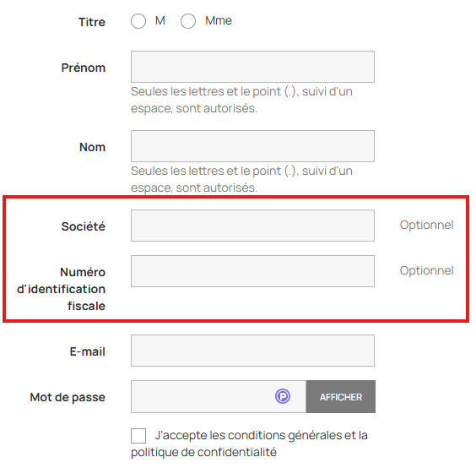Focus the Prénom text field
Screen dimensions: 476x468
(252, 67)
